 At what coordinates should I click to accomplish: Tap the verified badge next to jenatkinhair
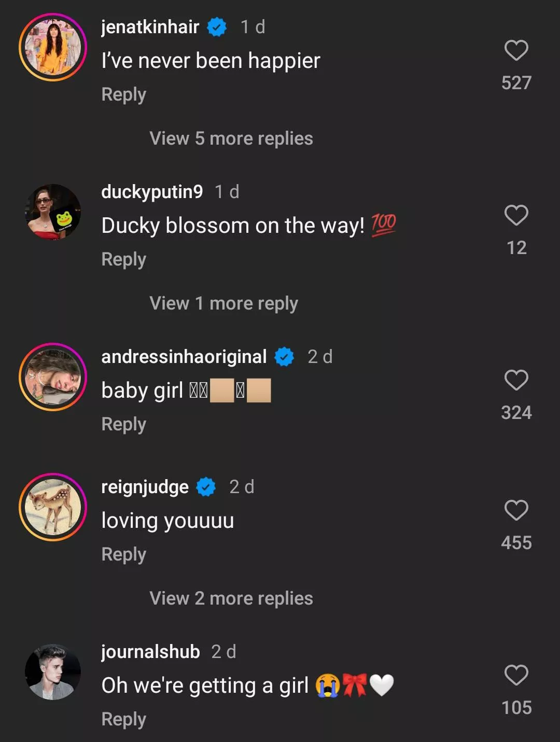217,27
